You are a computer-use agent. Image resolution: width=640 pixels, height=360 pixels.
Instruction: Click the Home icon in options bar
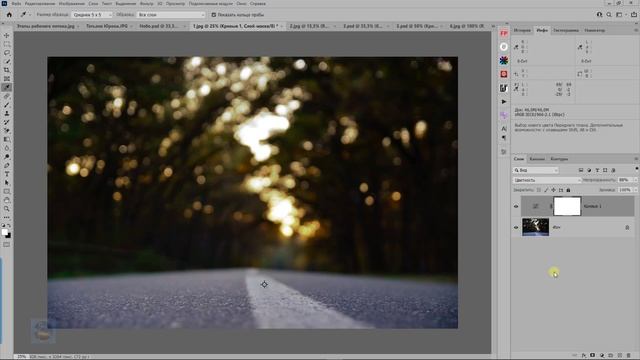[x=9, y=15]
